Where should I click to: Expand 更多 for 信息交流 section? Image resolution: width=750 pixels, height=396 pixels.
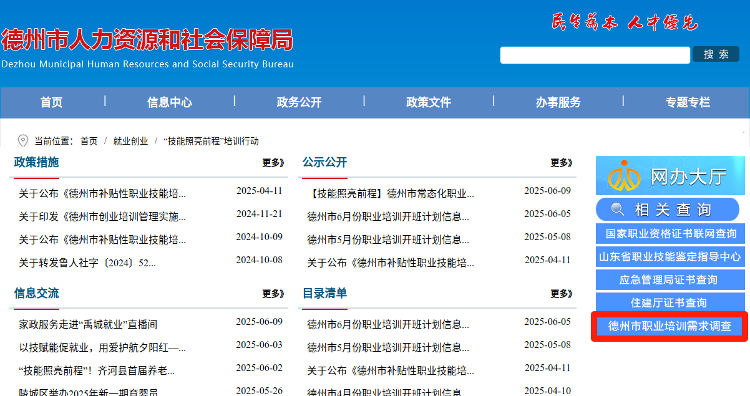pyautogui.click(x=273, y=294)
